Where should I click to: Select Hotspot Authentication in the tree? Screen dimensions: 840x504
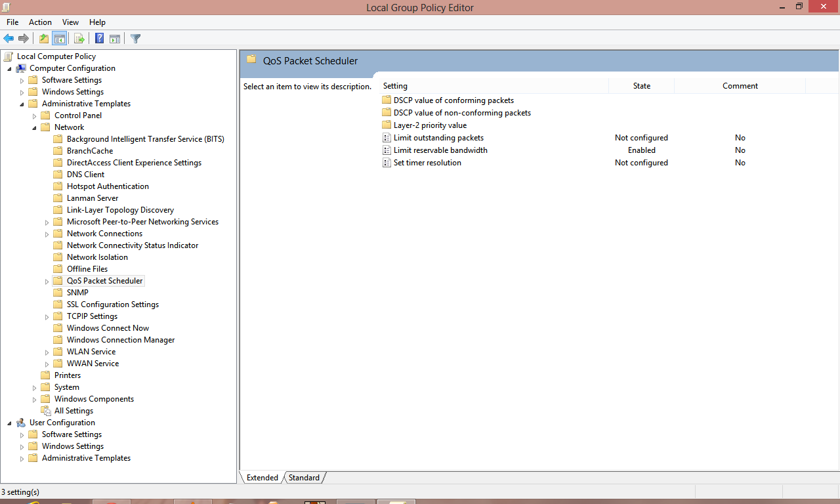point(108,186)
